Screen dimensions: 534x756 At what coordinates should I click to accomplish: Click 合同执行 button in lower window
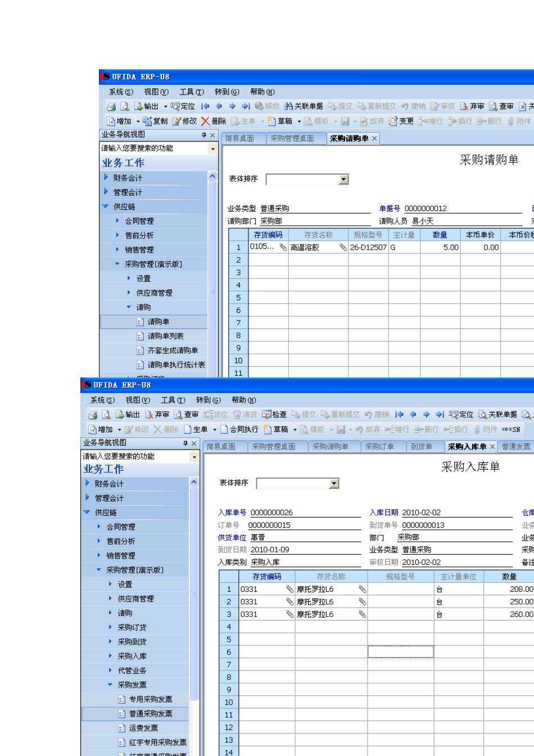[239, 430]
